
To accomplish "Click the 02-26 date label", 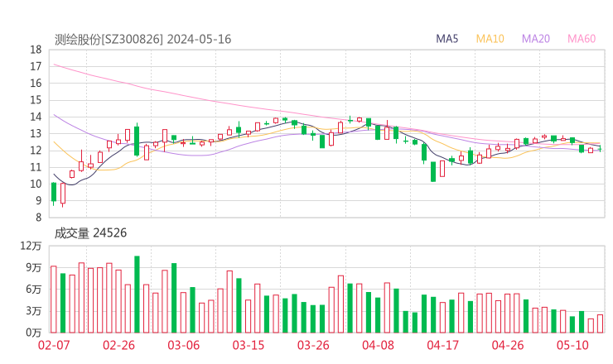I will (118, 345).
